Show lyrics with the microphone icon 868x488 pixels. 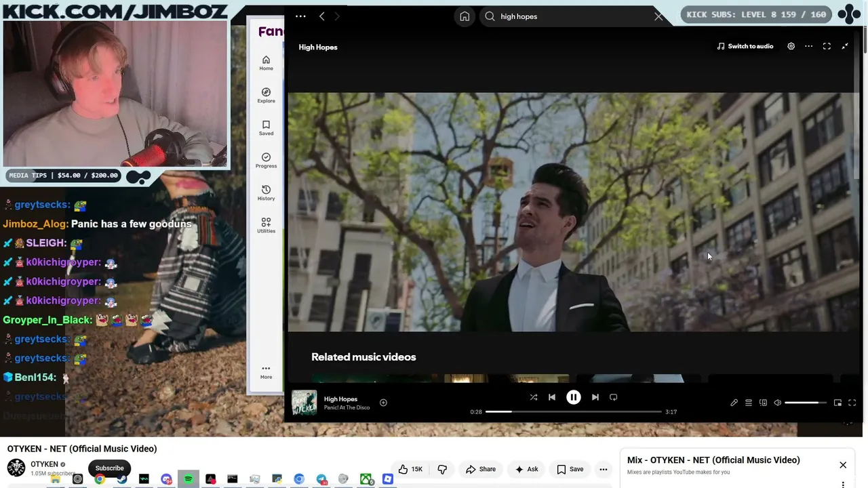734,403
